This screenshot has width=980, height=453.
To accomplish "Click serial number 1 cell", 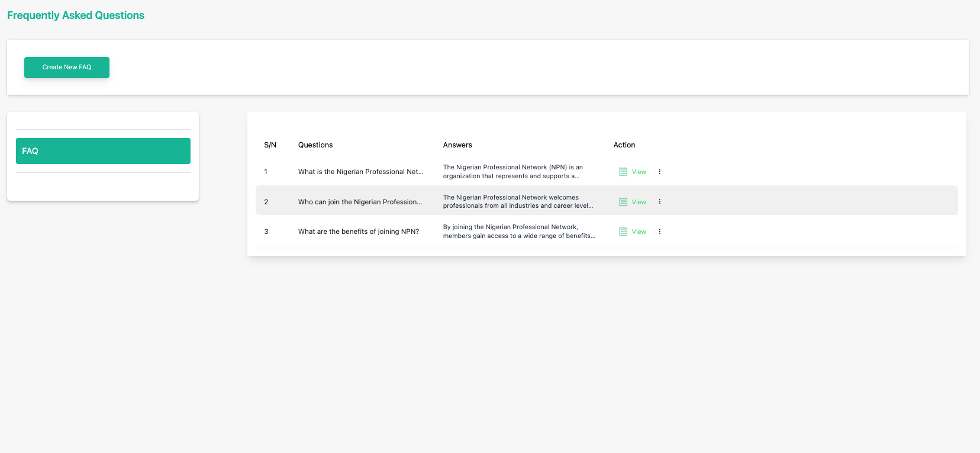I will [266, 172].
